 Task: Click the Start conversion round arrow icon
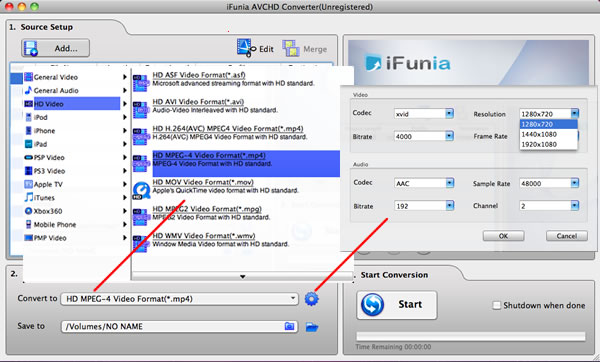pyautogui.click(x=372, y=305)
